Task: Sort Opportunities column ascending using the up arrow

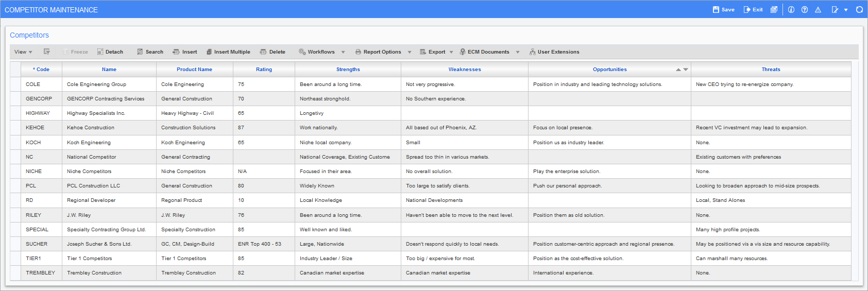Action: point(678,70)
